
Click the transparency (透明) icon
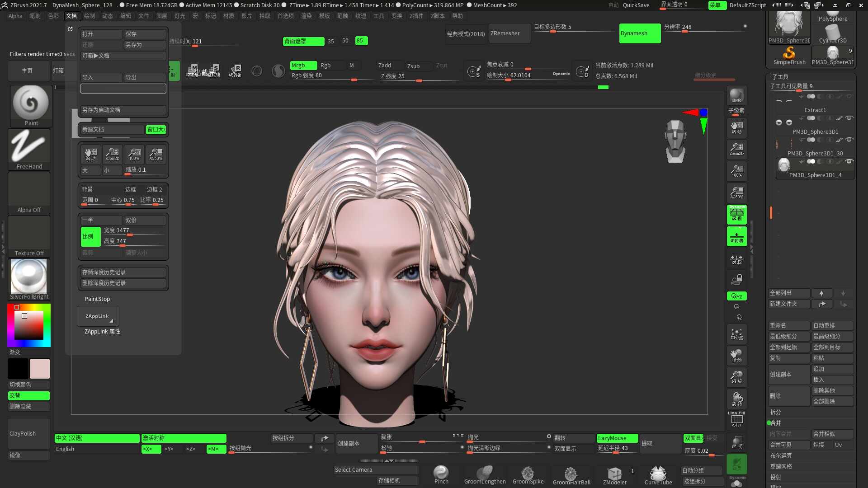pyautogui.click(x=736, y=442)
